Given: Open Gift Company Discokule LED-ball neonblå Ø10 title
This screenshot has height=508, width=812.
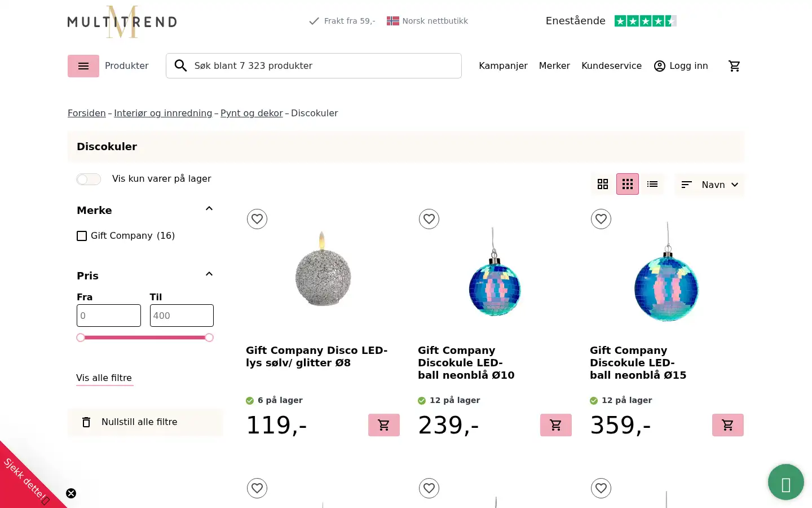Looking at the screenshot, I should pyautogui.click(x=466, y=363).
